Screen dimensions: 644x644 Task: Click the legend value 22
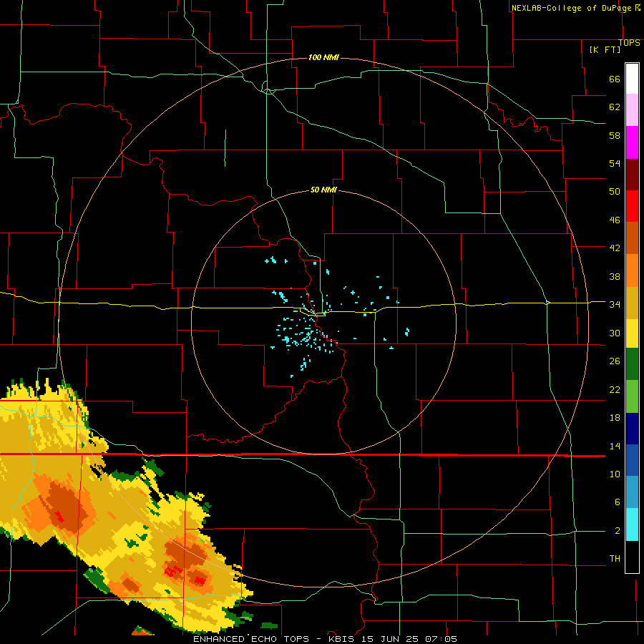point(615,389)
